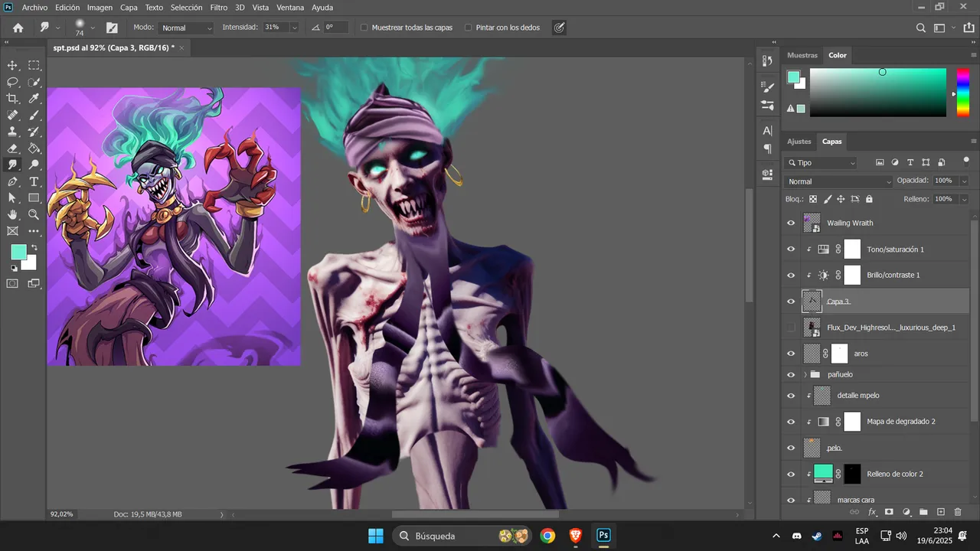This screenshot has height=551, width=980.
Task: Open the layer Opacidad dropdown arrow
Action: (x=964, y=181)
